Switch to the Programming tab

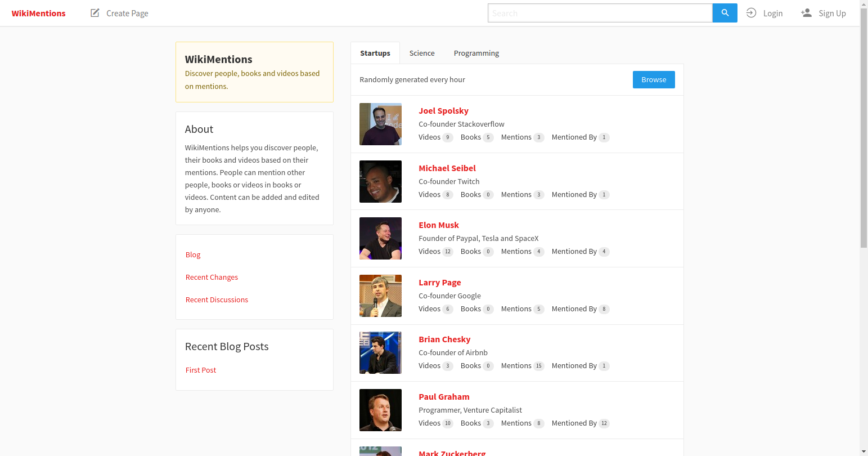(476, 52)
